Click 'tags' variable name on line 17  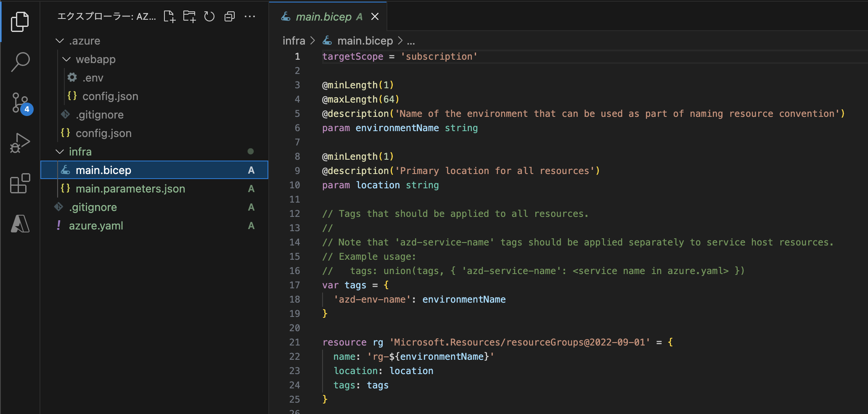[355, 285]
